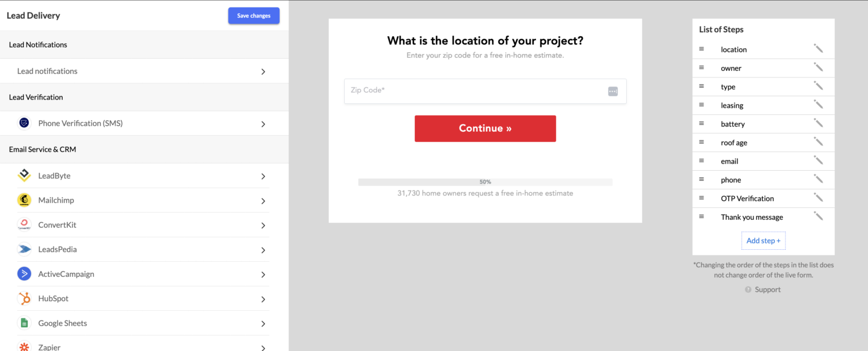This screenshot has height=351, width=868.
Task: Click the Add step + button
Action: [x=763, y=240]
